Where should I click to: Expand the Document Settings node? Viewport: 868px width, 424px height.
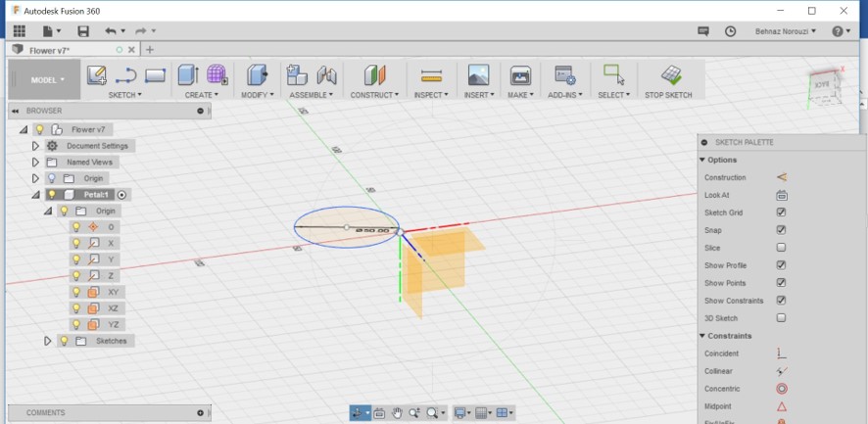36,146
